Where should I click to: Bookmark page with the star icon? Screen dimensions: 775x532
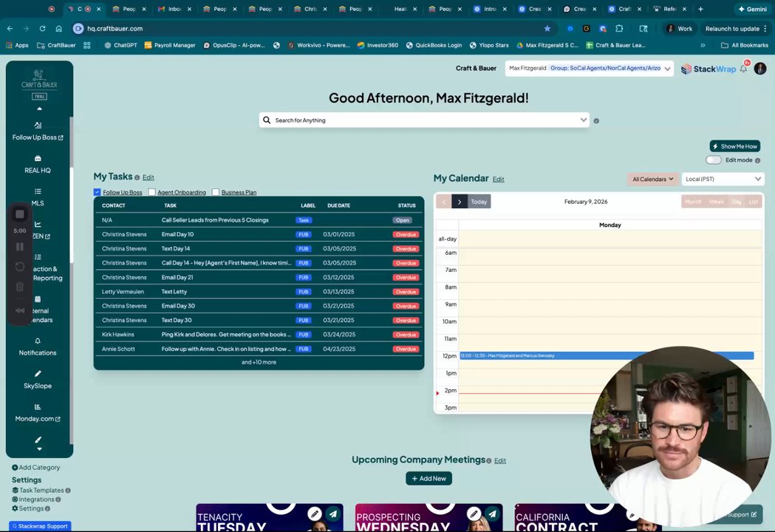tap(547, 29)
